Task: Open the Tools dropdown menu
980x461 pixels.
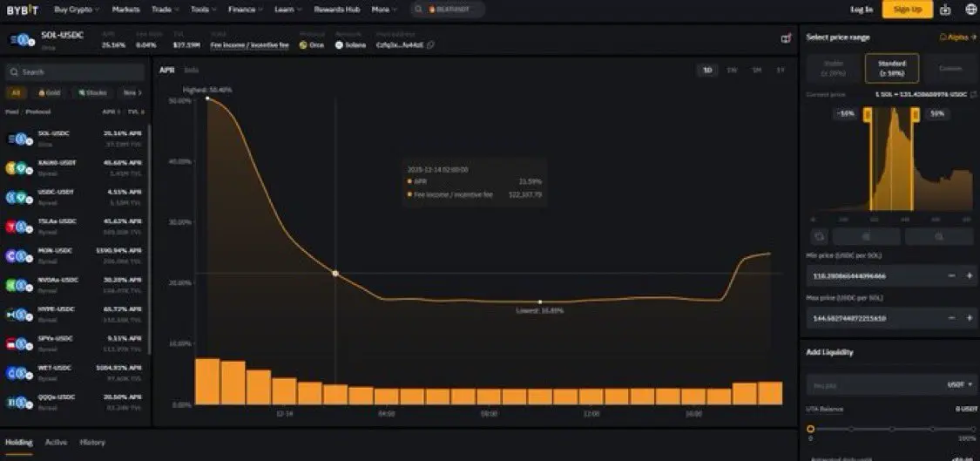Action: (204, 10)
